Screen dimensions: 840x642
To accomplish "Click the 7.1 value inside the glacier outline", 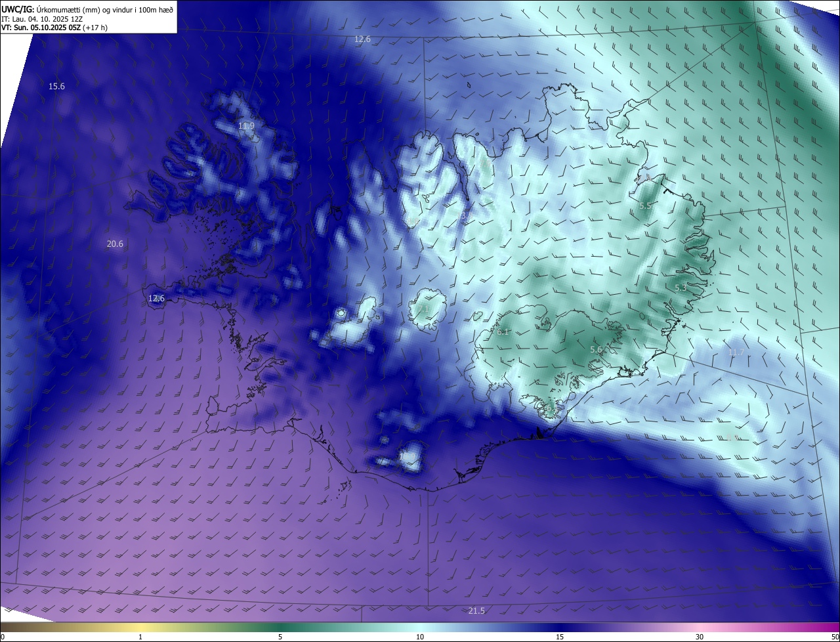I will pyautogui.click(x=425, y=309).
